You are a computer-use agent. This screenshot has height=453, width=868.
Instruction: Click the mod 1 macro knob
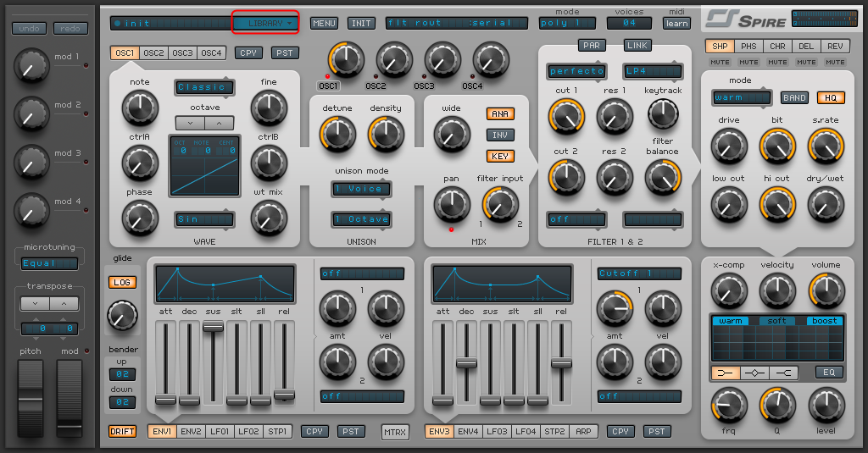(30, 64)
